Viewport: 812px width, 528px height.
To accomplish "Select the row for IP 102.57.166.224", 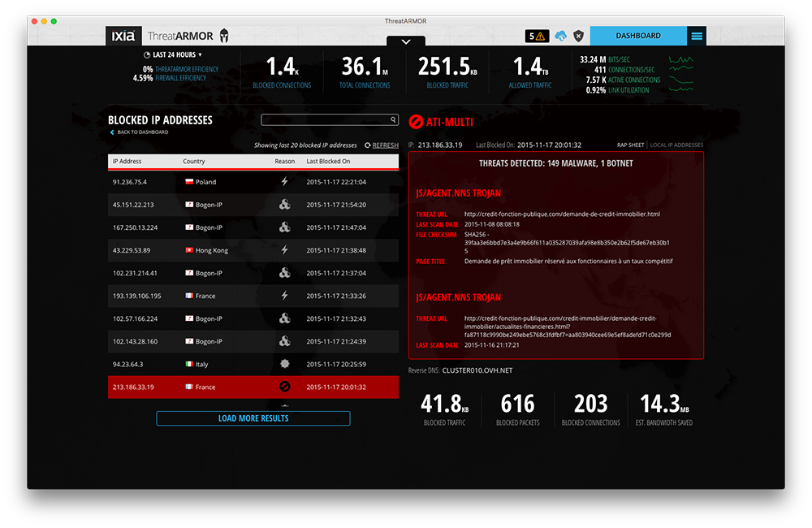I will pos(253,318).
